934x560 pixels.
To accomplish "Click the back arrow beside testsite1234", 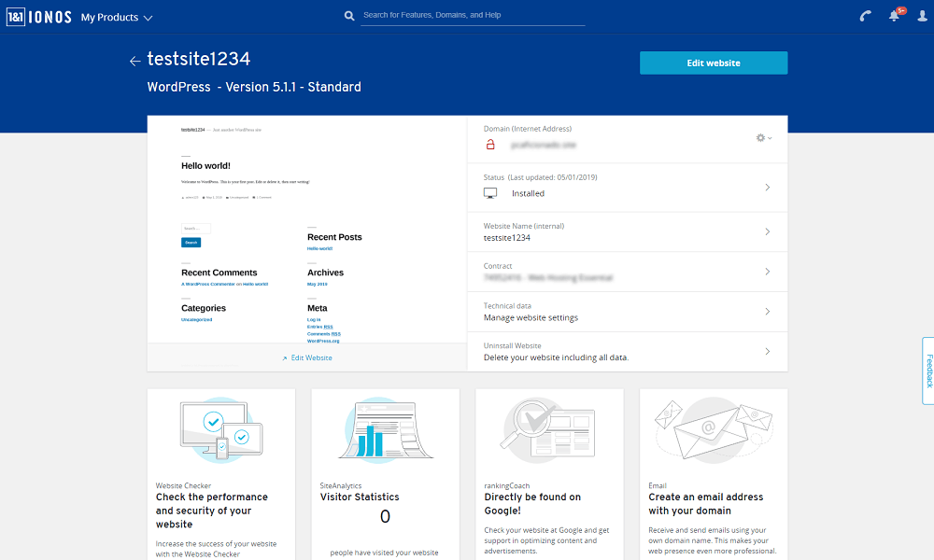I will pos(135,61).
